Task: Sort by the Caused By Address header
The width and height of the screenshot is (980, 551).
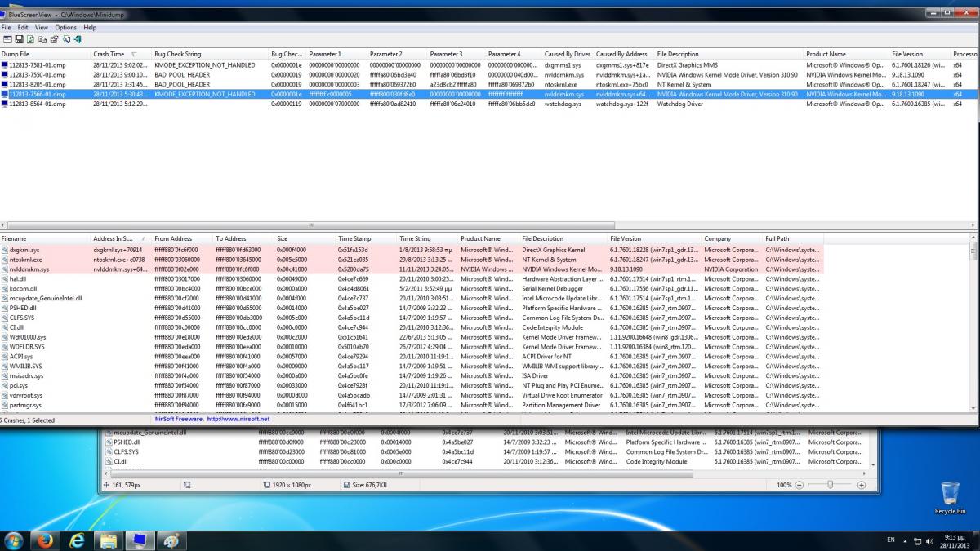Action: (x=625, y=54)
